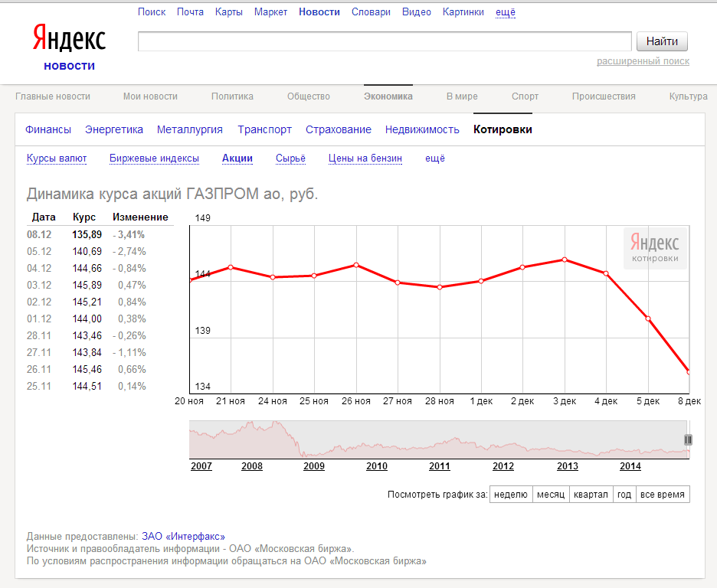717x588 pixels.
Task: Switch to Общество section
Action: click(309, 96)
